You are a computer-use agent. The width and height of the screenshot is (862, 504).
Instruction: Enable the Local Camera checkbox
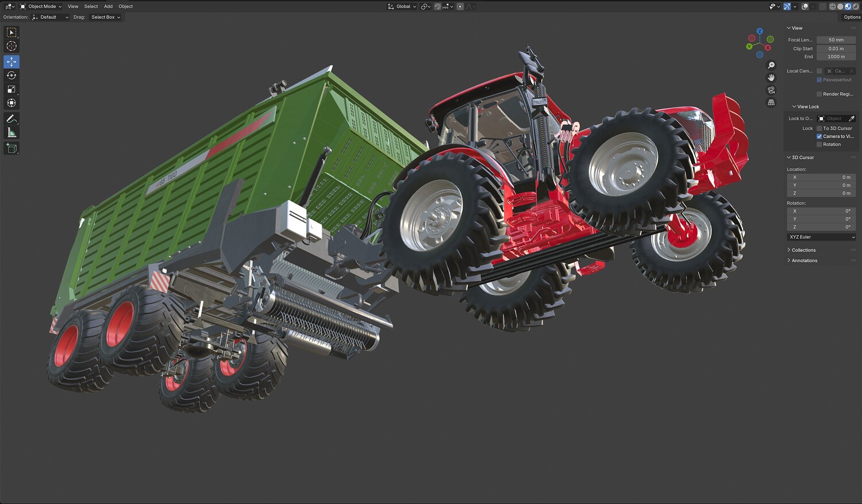pyautogui.click(x=819, y=71)
